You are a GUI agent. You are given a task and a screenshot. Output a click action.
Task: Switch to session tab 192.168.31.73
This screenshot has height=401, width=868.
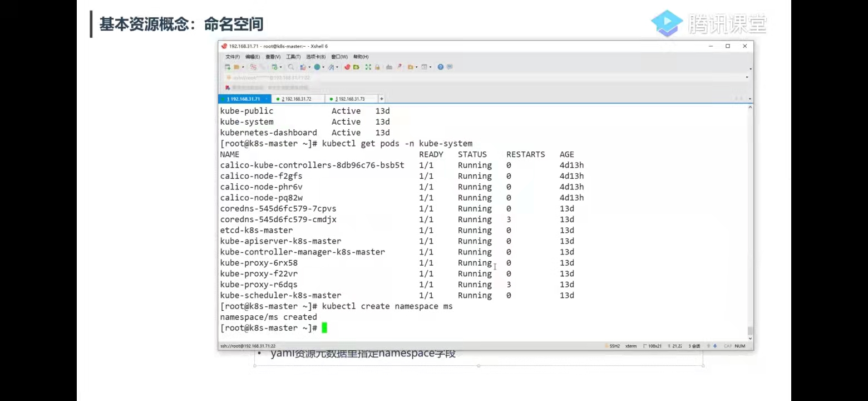click(x=351, y=99)
